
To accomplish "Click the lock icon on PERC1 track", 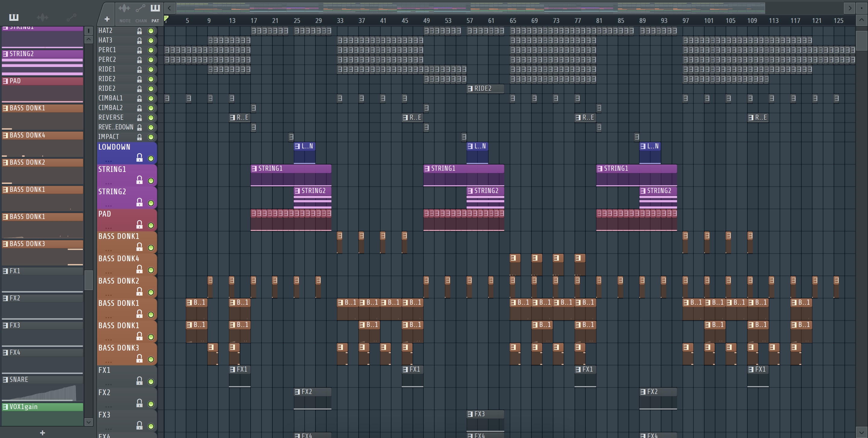I will point(139,50).
